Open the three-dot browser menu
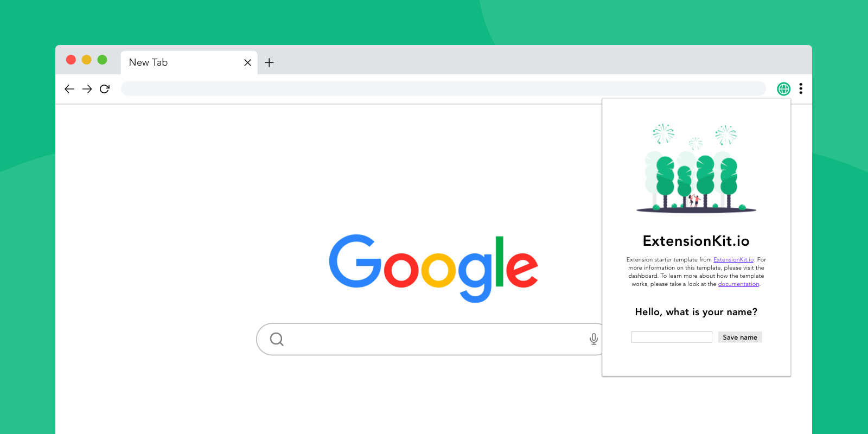868x434 pixels. (801, 89)
